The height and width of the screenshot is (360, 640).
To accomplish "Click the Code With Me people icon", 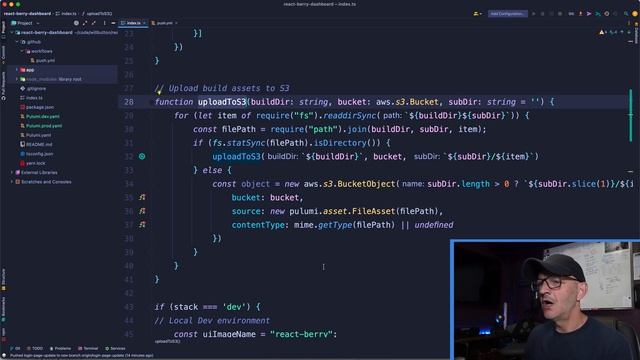I will 475,14.
